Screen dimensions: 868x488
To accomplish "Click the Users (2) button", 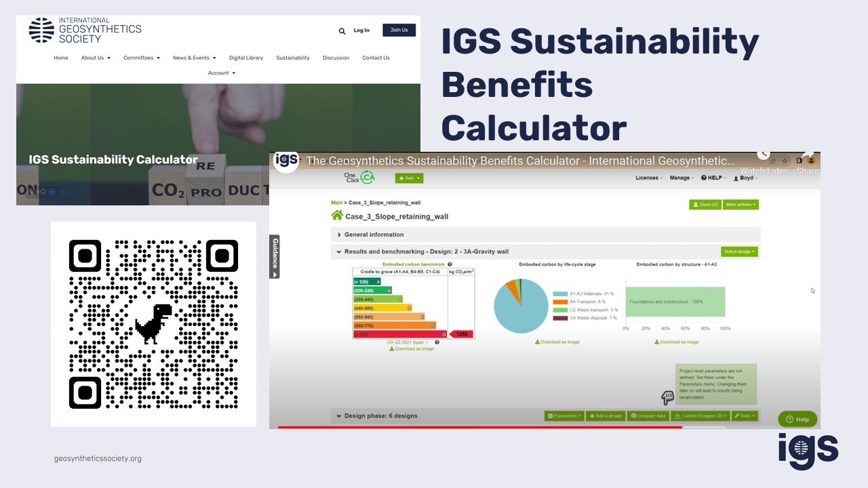I will [x=705, y=204].
